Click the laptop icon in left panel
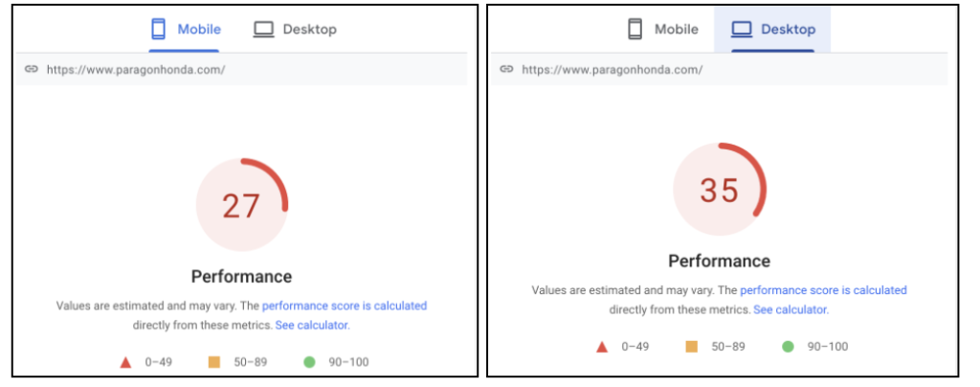Image resolution: width=980 pixels, height=387 pixels. pyautogui.click(x=264, y=30)
